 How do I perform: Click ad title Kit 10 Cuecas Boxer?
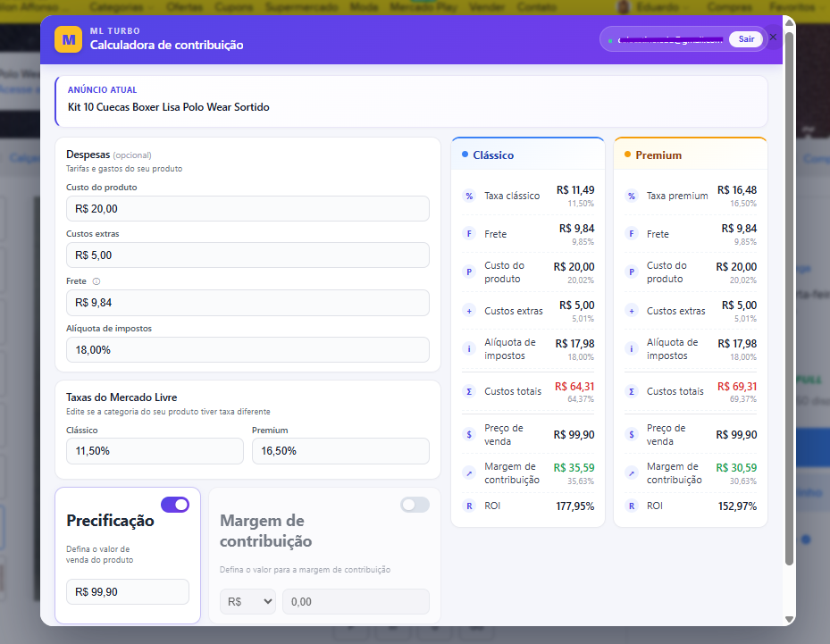pyautogui.click(x=168, y=107)
